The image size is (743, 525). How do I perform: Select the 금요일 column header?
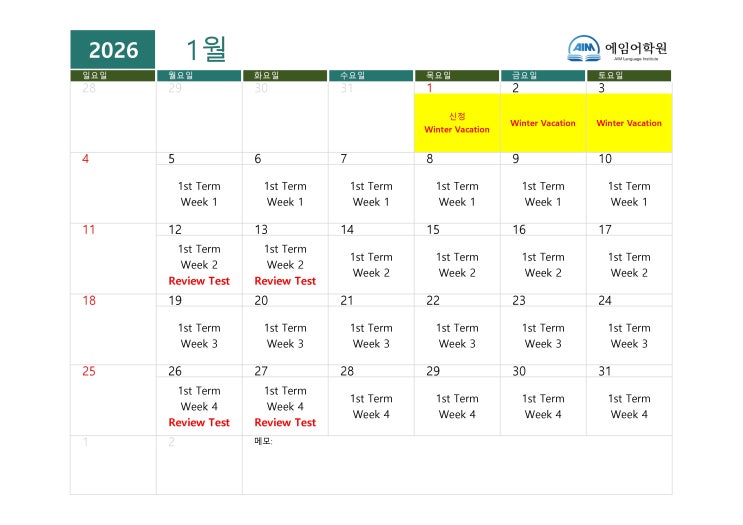coord(543,75)
